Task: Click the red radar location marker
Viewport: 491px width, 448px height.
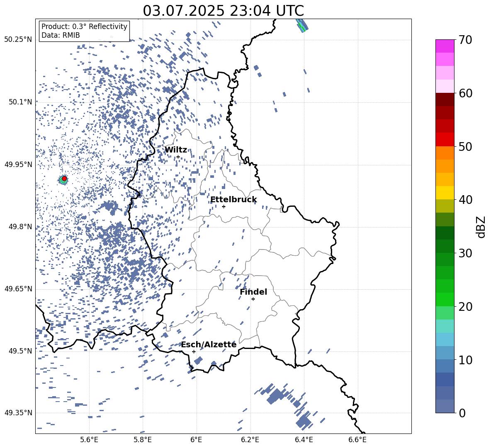Action: coord(64,178)
